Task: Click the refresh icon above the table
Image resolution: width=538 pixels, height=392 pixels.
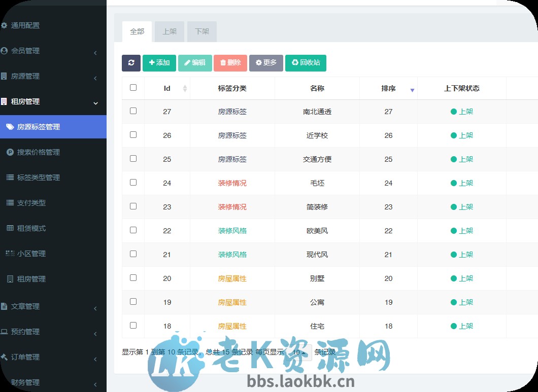Action: [x=131, y=63]
